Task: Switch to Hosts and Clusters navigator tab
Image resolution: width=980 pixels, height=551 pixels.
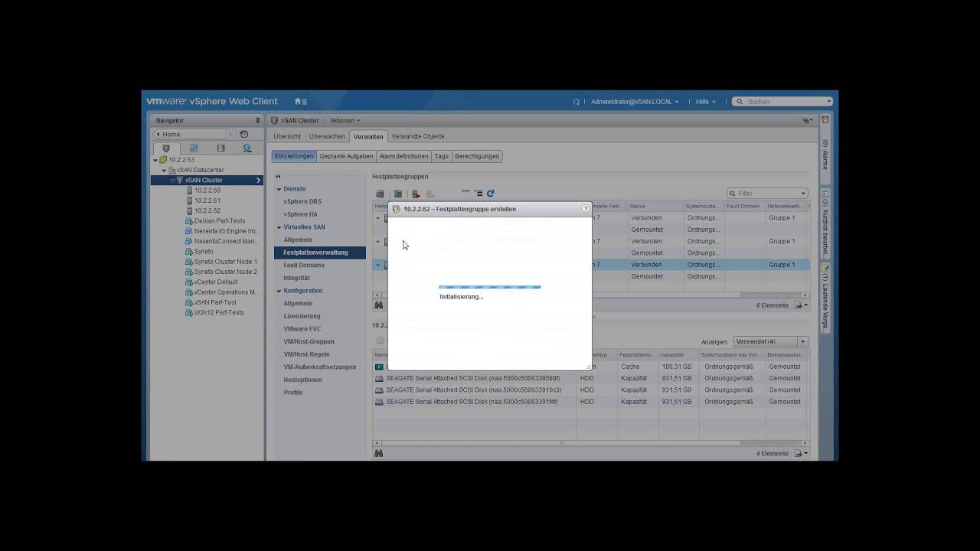Action: click(x=166, y=148)
